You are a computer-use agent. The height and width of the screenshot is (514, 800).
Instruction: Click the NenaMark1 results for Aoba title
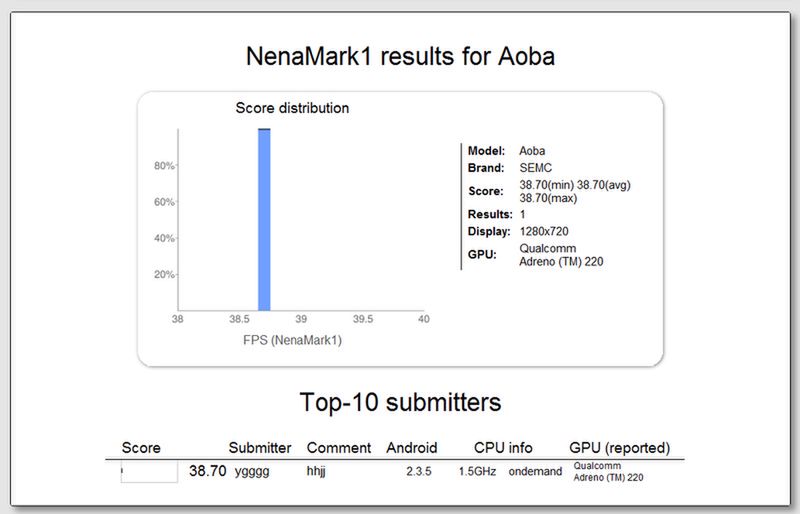(x=400, y=57)
